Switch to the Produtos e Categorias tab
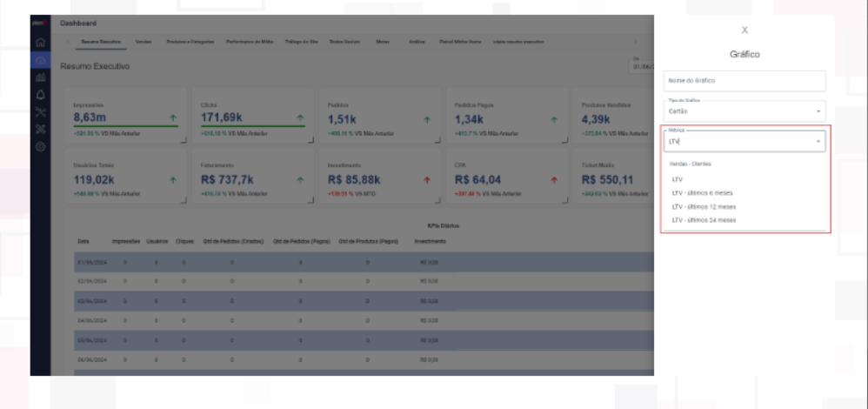Image resolution: width=868 pixels, height=409 pixels. click(x=190, y=42)
